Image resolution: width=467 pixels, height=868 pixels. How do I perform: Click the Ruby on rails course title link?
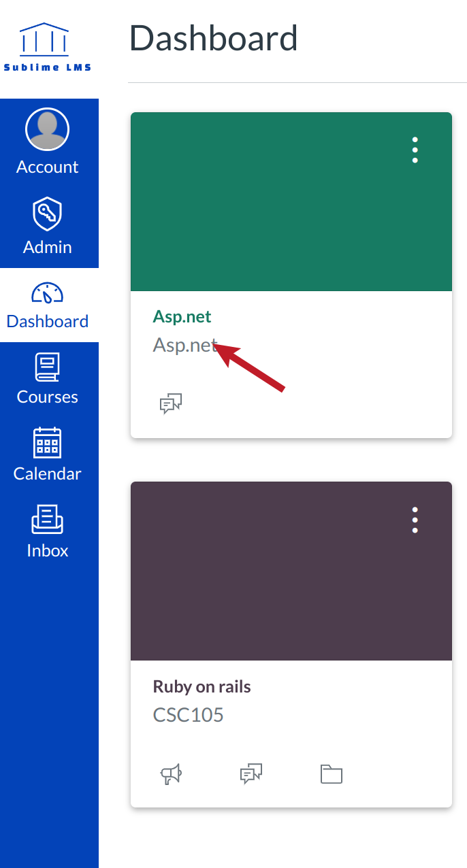[x=202, y=686]
